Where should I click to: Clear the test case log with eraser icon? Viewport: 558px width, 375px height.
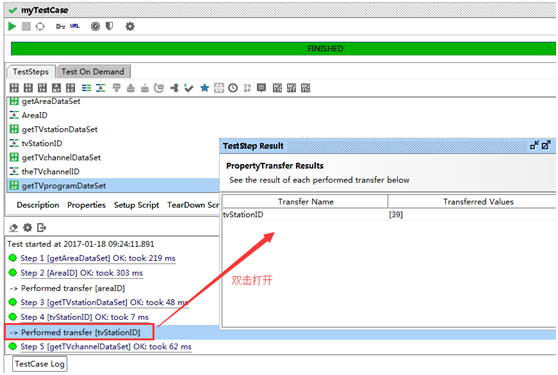click(x=14, y=228)
